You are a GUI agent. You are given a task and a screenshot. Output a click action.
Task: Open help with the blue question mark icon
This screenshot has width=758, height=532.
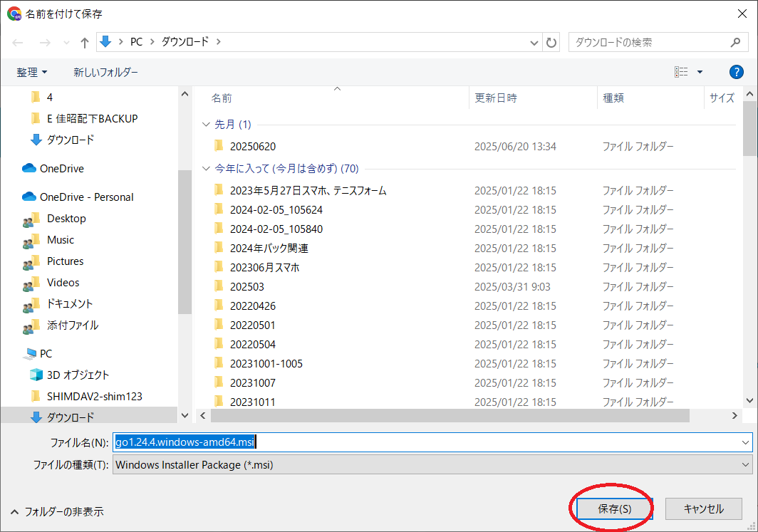pos(737,72)
